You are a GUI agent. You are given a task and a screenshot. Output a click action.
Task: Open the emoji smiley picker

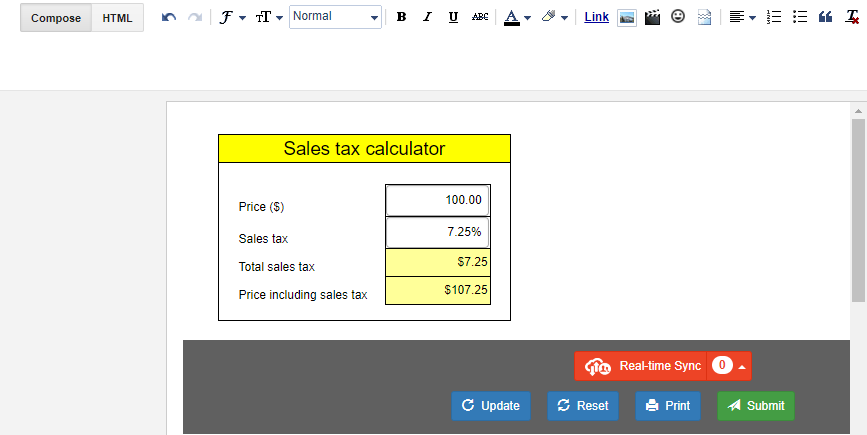click(678, 17)
